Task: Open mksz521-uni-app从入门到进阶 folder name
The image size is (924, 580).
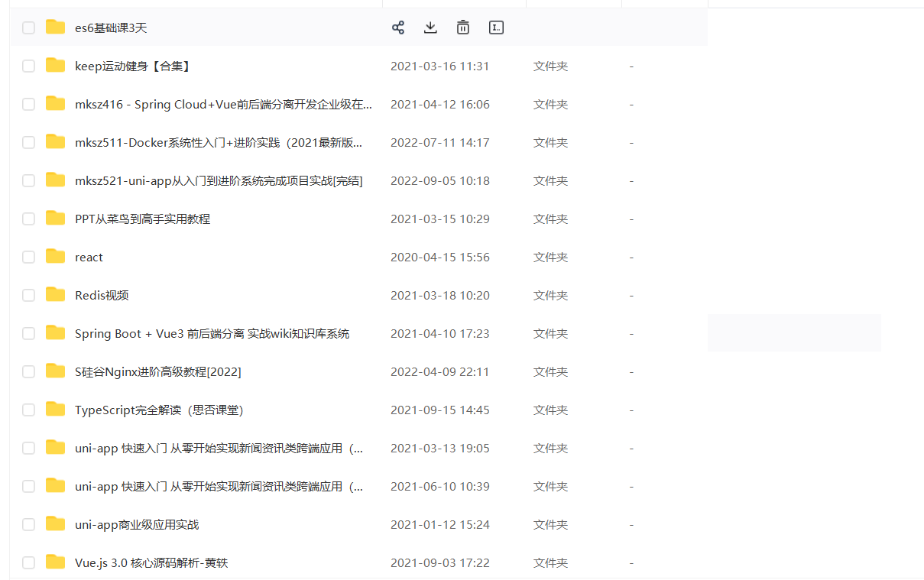Action: click(219, 181)
